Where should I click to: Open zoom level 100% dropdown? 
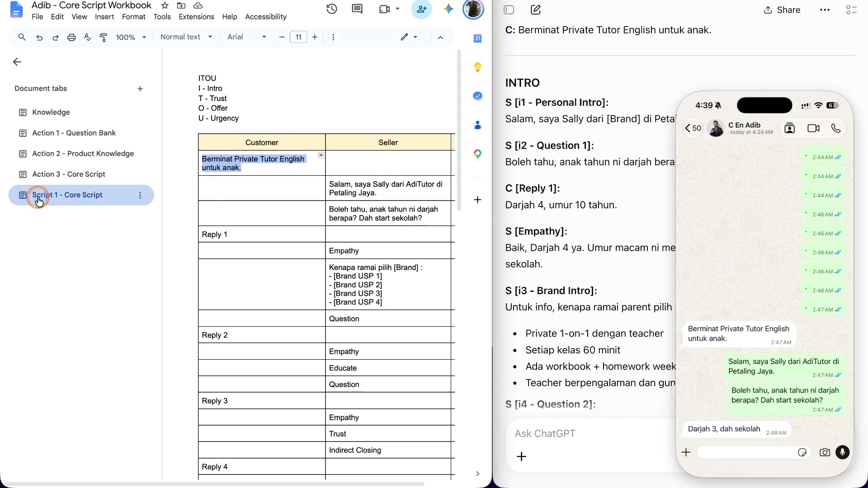coord(131,37)
